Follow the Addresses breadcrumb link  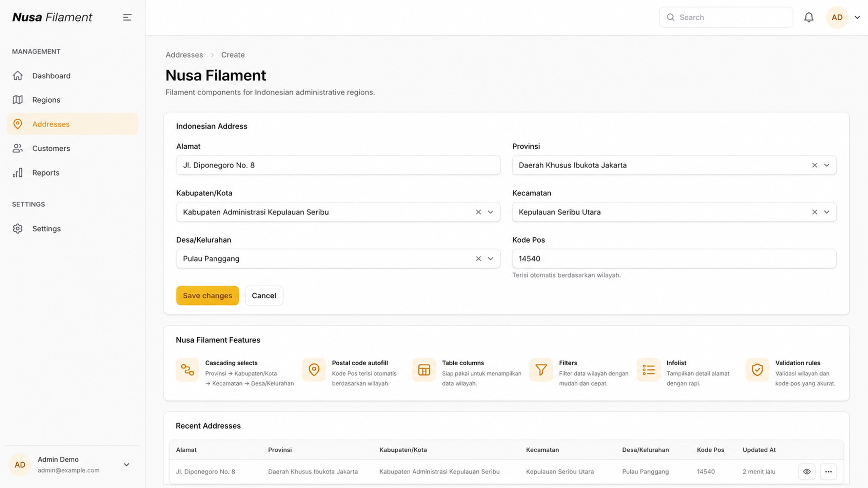tap(184, 55)
